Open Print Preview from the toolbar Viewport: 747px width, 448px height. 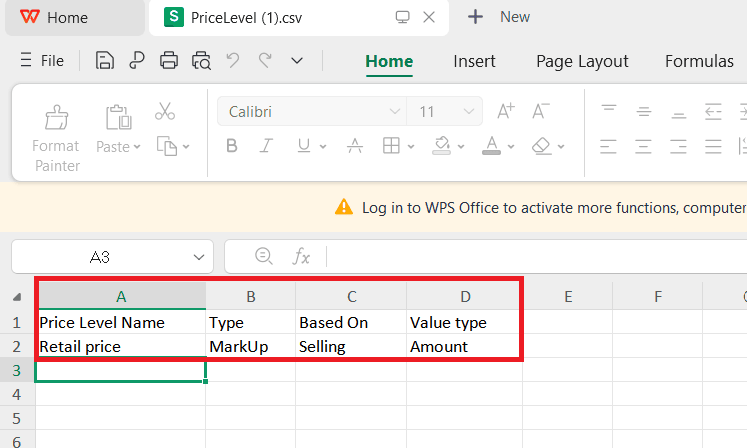coord(201,61)
